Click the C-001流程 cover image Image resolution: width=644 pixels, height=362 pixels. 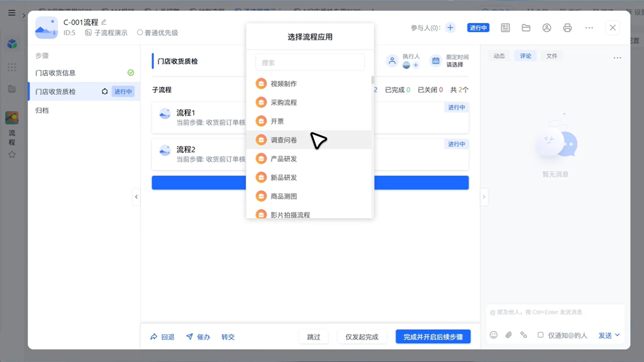pos(46,27)
